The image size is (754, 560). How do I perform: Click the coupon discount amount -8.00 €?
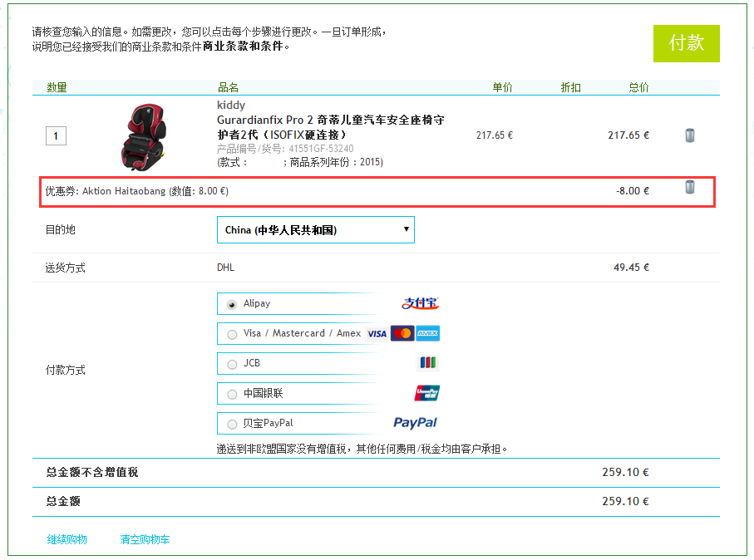coord(633,191)
